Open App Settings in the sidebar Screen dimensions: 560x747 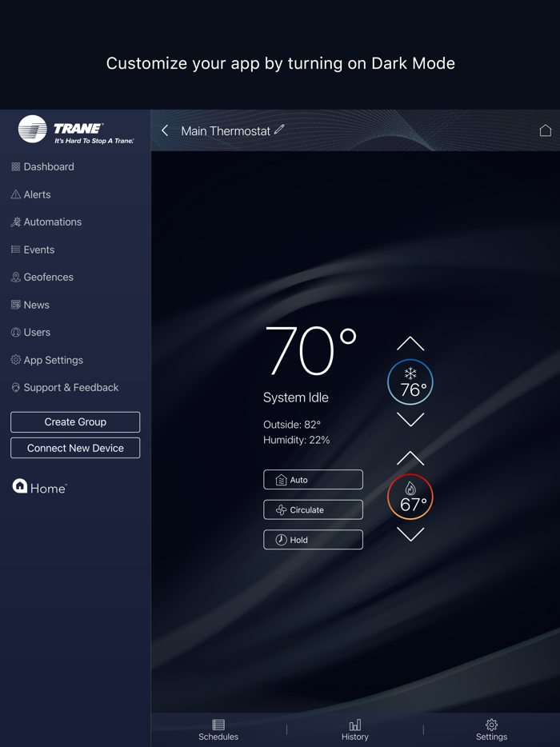[46, 360]
